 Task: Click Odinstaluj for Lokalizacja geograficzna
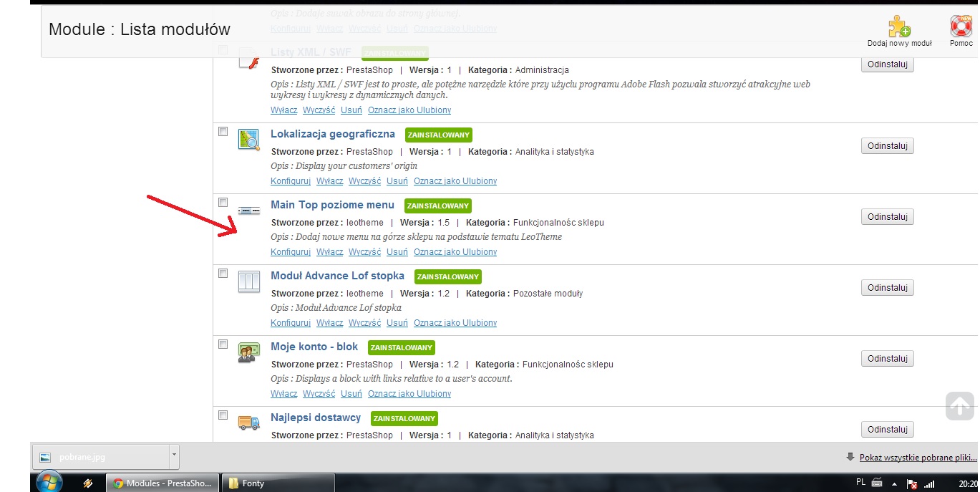click(888, 146)
